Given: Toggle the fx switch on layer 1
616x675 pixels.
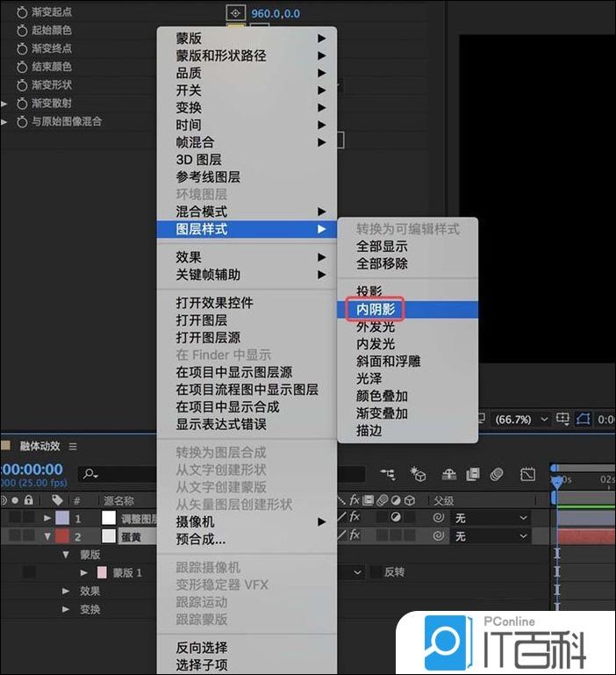Looking at the screenshot, I should click(x=355, y=517).
